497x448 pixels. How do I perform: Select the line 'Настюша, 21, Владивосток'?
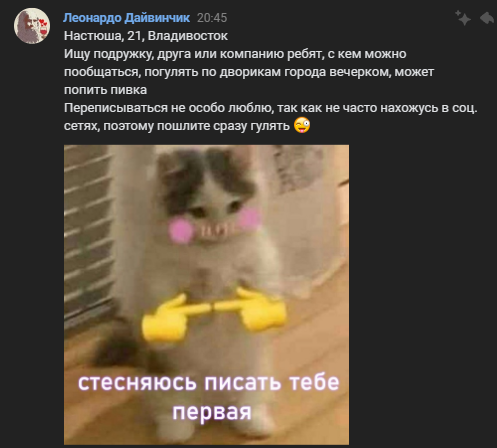146,36
